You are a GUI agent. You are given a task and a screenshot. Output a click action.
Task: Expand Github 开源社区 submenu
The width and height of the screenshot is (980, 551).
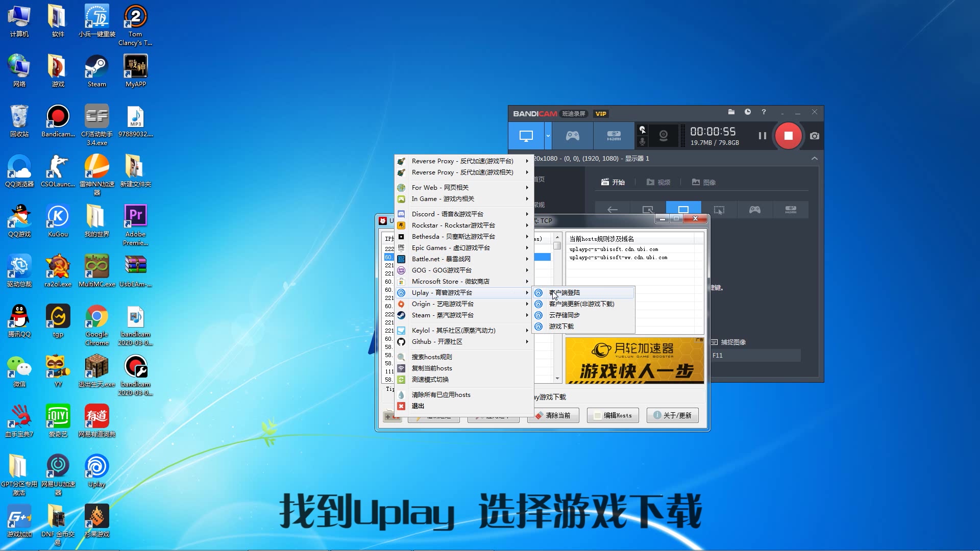point(464,342)
